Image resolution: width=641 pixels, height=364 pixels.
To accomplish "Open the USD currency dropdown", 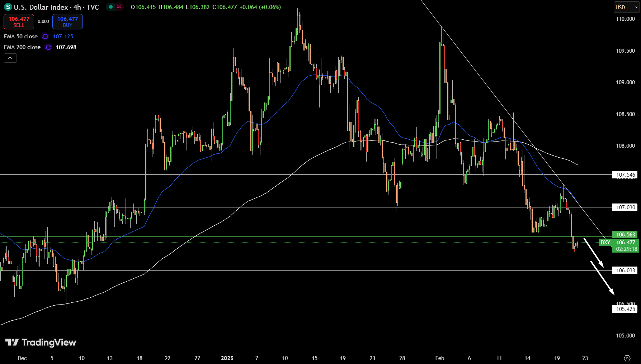I will (626, 7).
